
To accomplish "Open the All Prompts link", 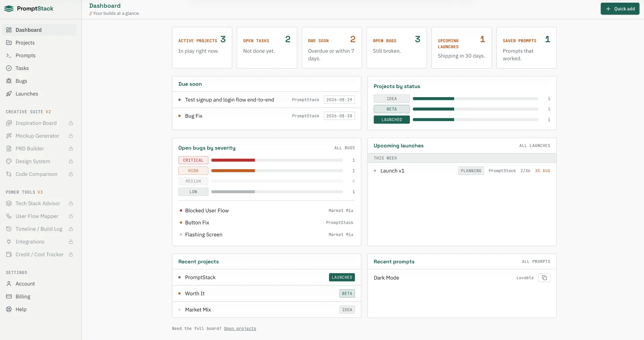I will click(x=536, y=262).
